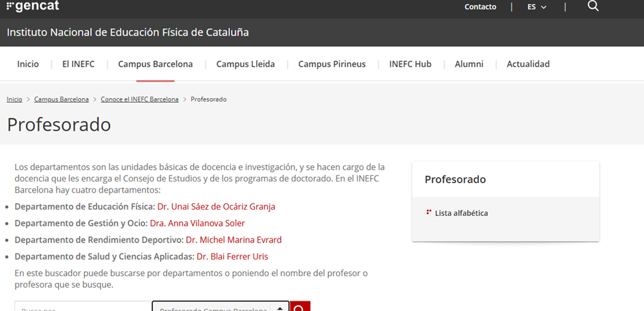Open the gencat logo home link
Screen dimensions: 644x311
[33, 5]
